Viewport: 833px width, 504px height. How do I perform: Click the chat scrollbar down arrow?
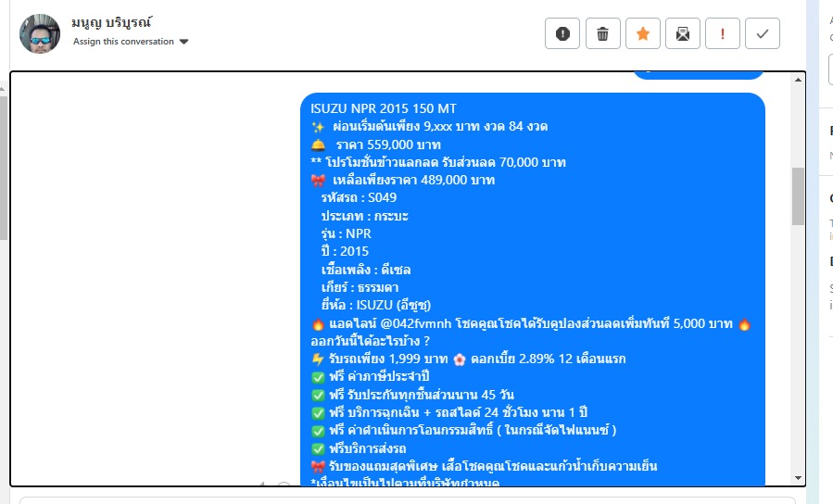click(798, 477)
